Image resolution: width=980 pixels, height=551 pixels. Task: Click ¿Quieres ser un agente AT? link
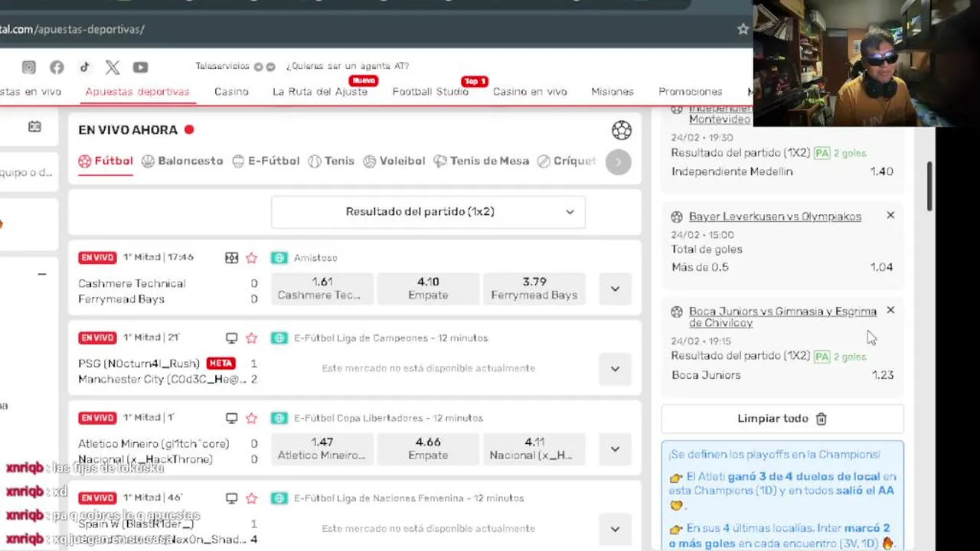pos(348,67)
